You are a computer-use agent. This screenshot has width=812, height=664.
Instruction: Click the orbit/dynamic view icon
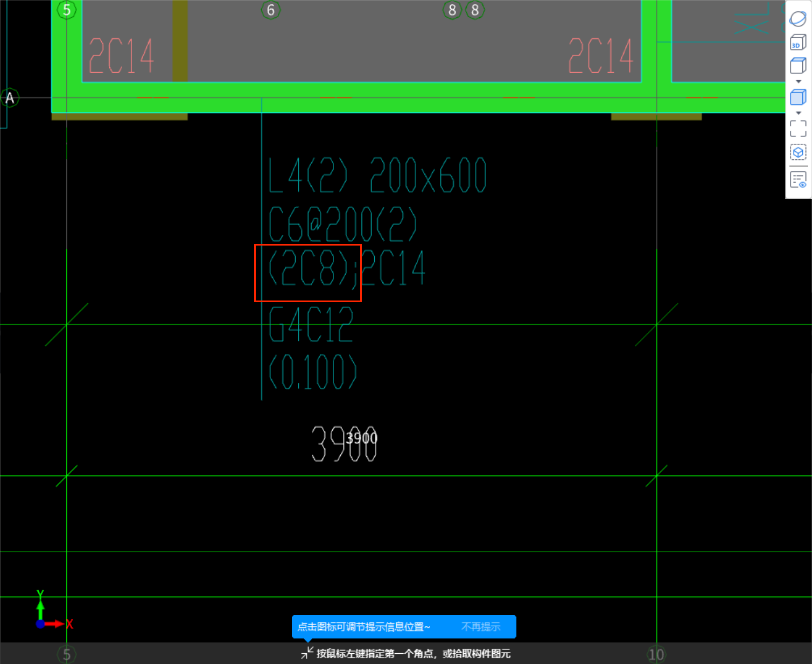pos(798,19)
